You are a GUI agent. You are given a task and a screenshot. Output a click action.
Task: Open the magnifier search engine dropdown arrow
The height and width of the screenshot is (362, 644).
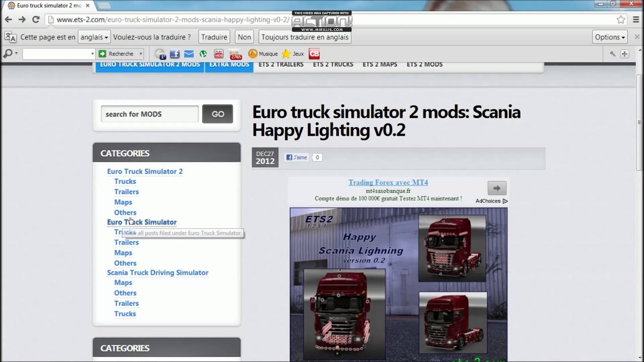[16, 54]
